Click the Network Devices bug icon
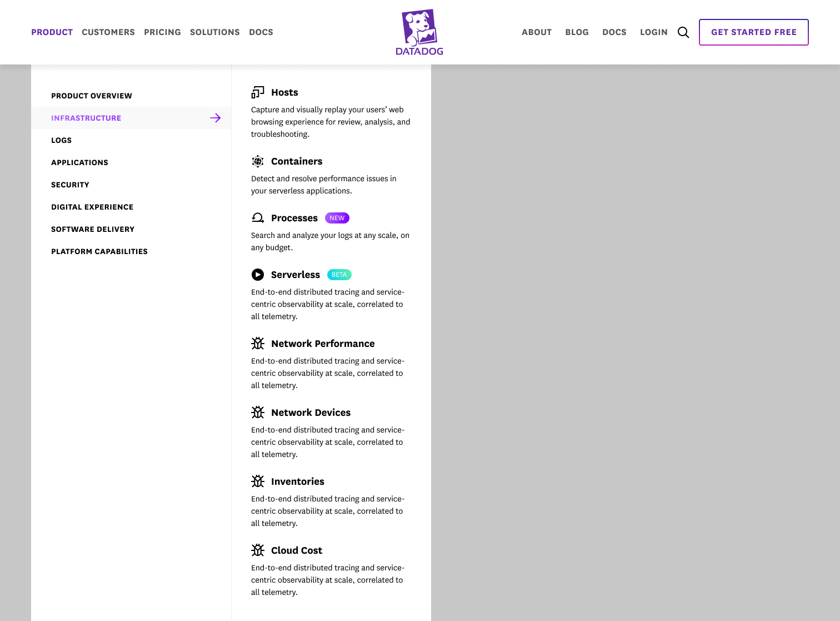Image resolution: width=840 pixels, height=621 pixels. click(x=258, y=413)
